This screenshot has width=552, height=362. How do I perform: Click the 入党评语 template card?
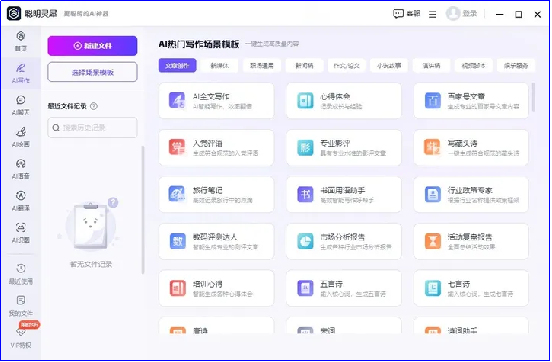216,148
